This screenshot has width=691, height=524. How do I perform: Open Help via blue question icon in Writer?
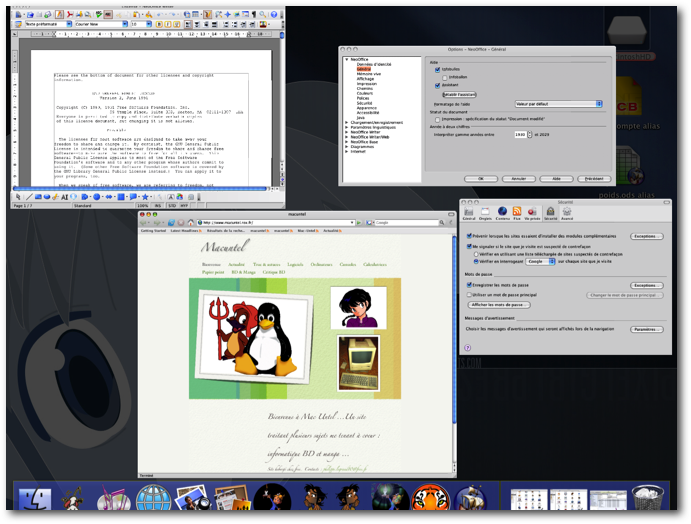click(x=274, y=15)
